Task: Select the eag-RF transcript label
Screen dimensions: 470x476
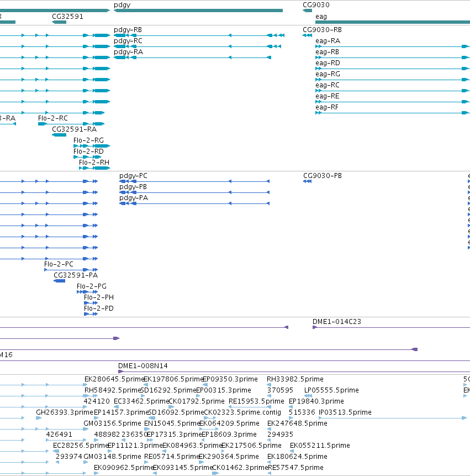Action: (327, 107)
